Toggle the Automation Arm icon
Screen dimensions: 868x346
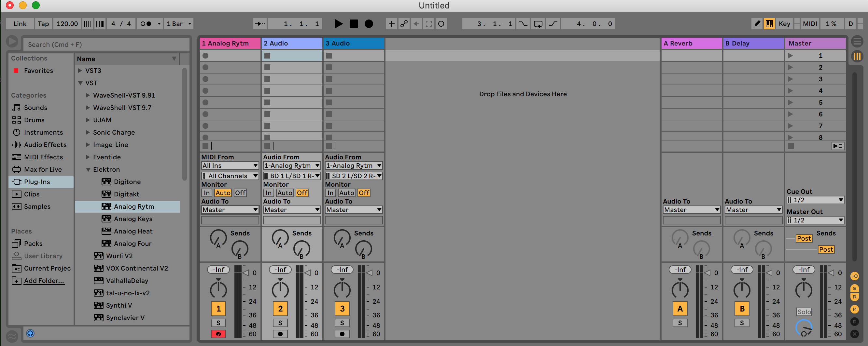pos(404,24)
